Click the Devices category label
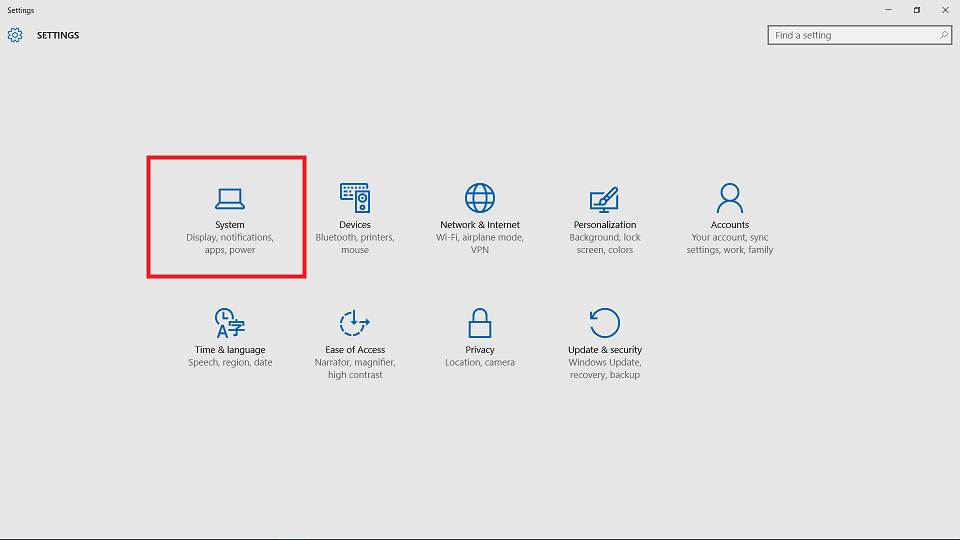960x540 pixels. 354,225
